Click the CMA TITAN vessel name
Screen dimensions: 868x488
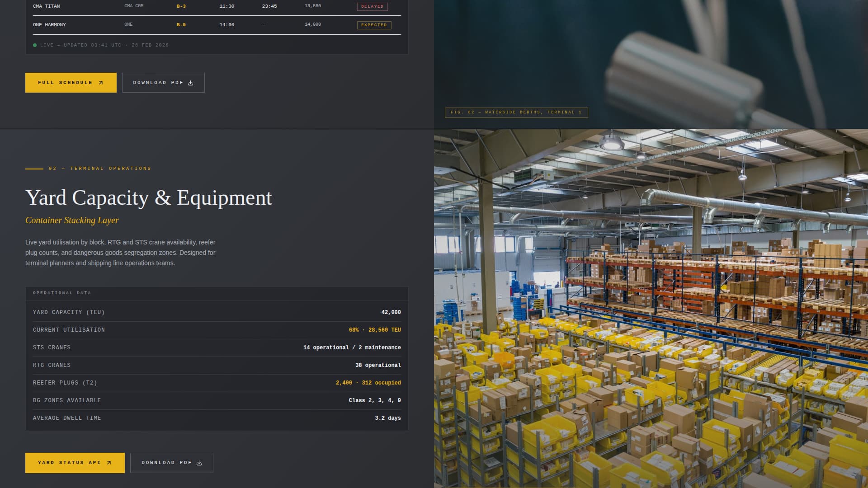click(46, 6)
